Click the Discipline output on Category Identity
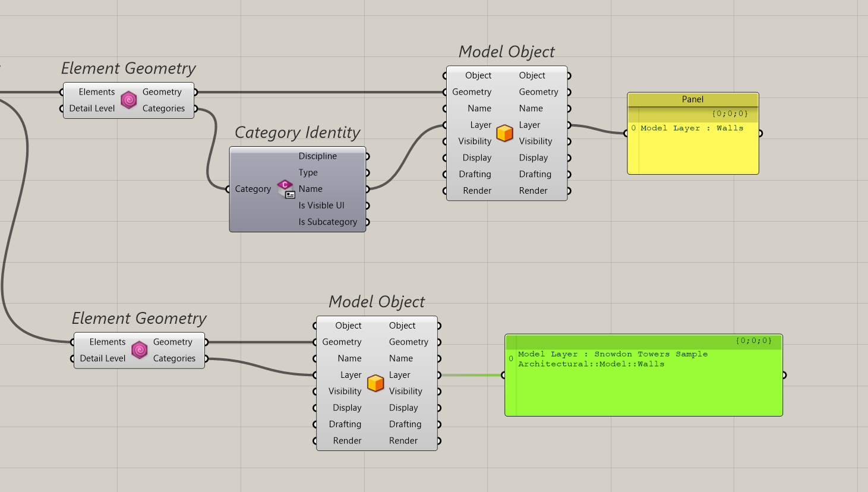 [368, 156]
